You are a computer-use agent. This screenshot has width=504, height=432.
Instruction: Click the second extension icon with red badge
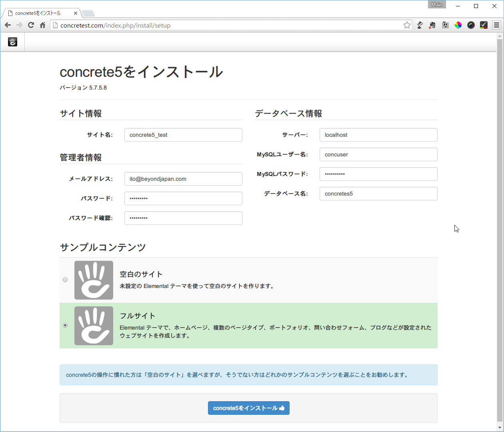432,25
